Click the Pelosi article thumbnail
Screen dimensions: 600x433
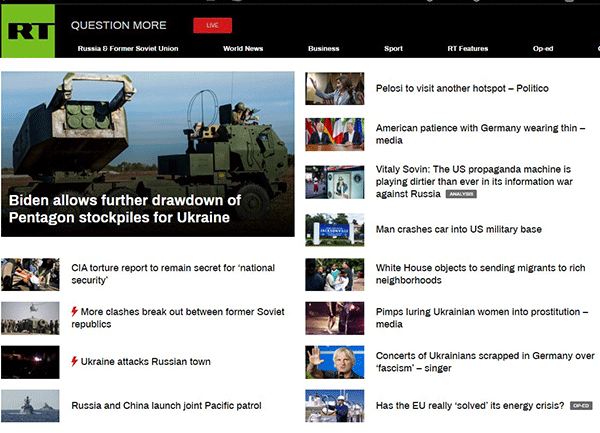click(334, 88)
